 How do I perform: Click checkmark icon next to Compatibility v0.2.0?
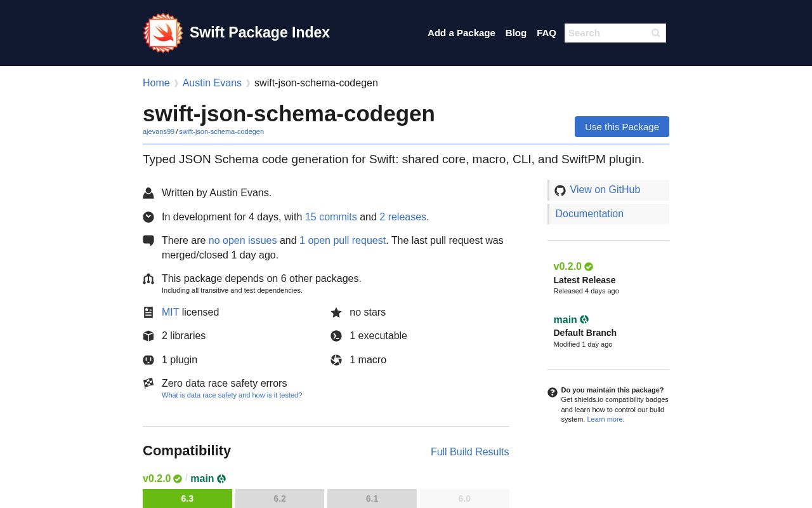tap(178, 479)
